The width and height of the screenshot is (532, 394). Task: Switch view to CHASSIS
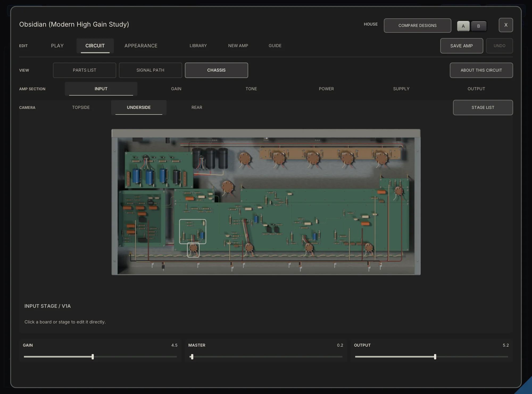tap(216, 70)
